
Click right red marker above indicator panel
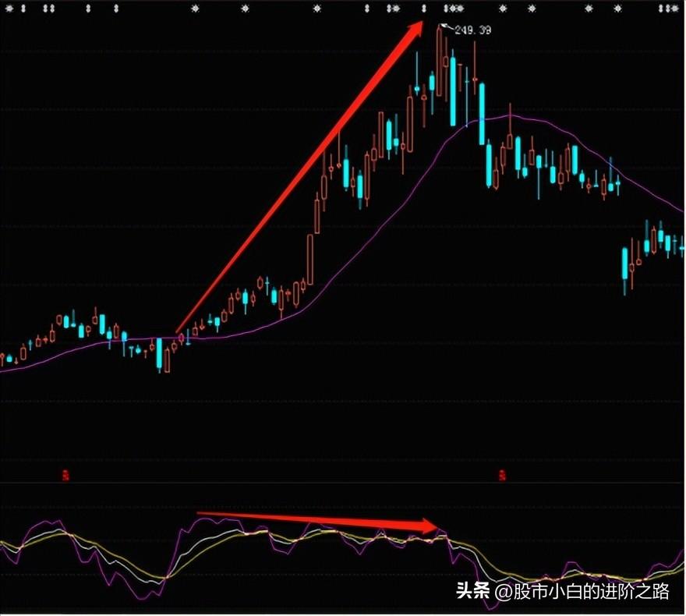[x=504, y=473]
